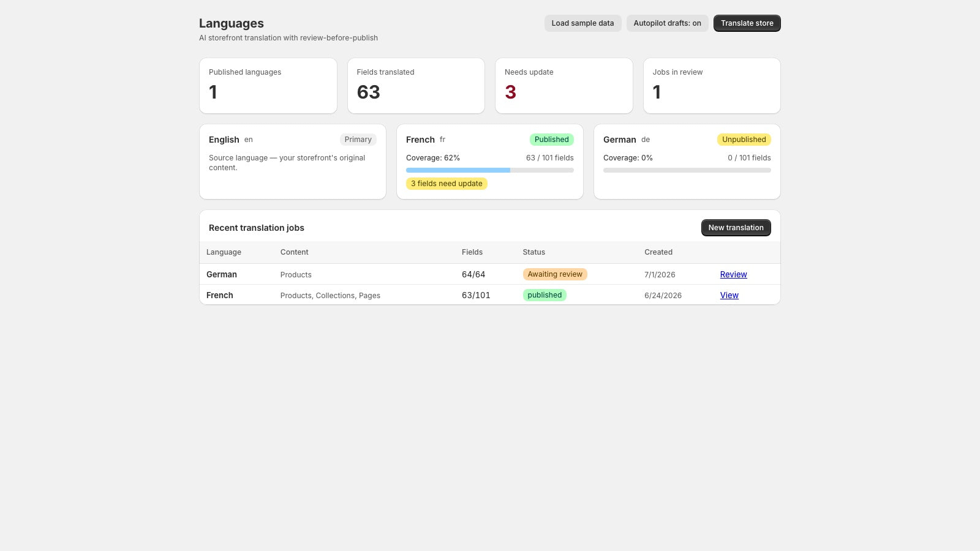Click the published status badge for French
The height and width of the screenshot is (551, 980).
pos(545,295)
